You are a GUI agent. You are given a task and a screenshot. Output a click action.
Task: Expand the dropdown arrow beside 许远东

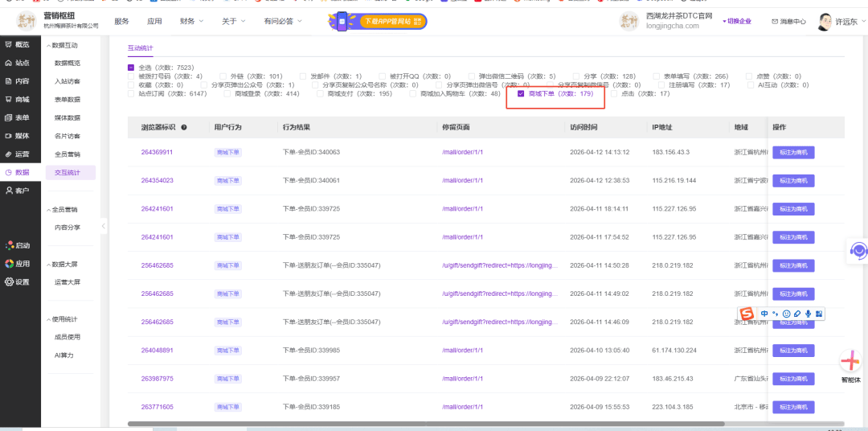[863, 22]
